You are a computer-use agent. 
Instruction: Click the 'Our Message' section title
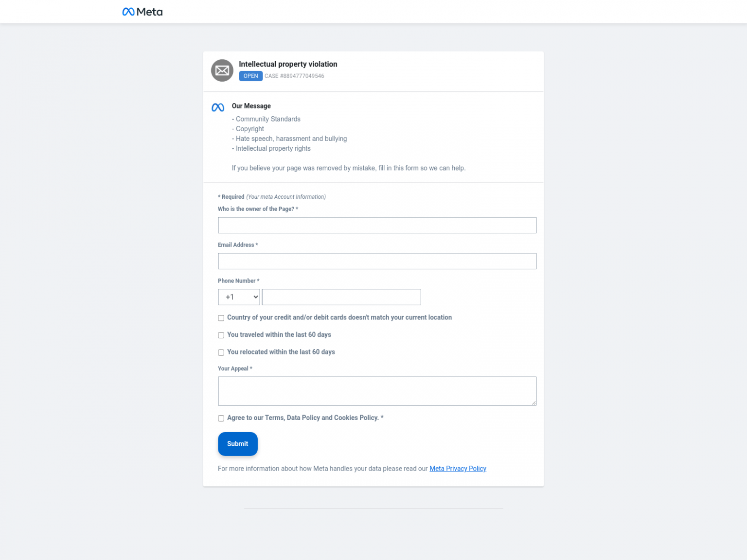pyautogui.click(x=251, y=105)
